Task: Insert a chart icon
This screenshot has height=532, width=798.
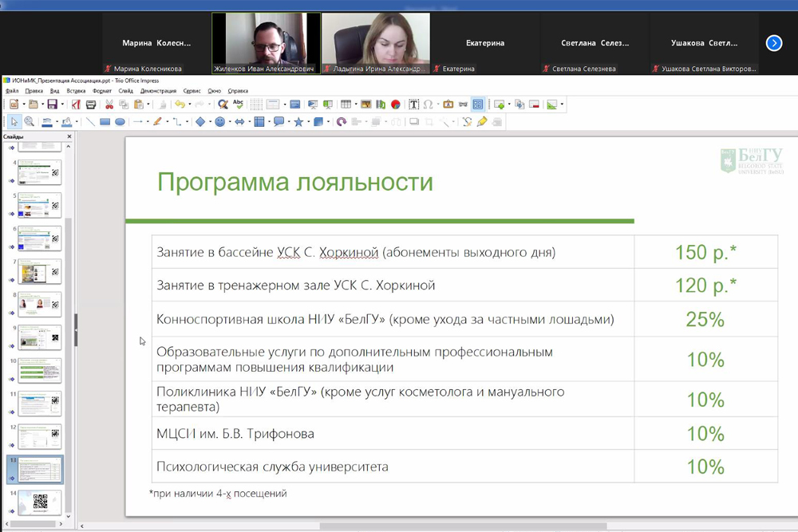Action: pos(395,104)
